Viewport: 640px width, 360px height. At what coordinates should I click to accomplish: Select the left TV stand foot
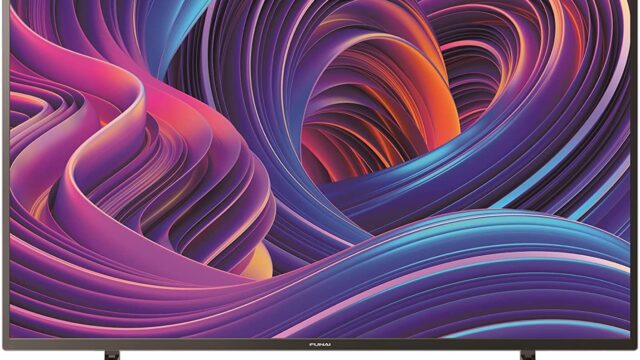[112, 355]
